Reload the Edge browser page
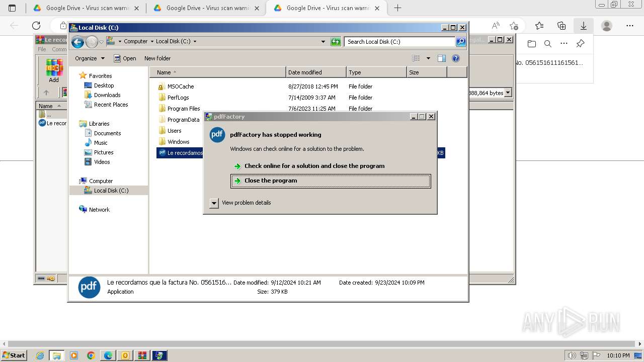 point(36,26)
